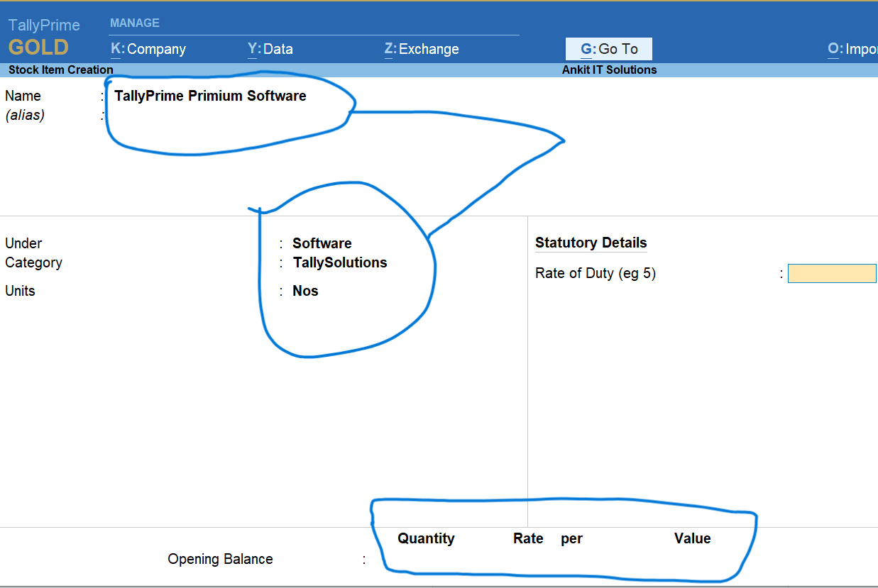Click the 'per' column header
This screenshot has height=588, width=878.
click(x=571, y=539)
